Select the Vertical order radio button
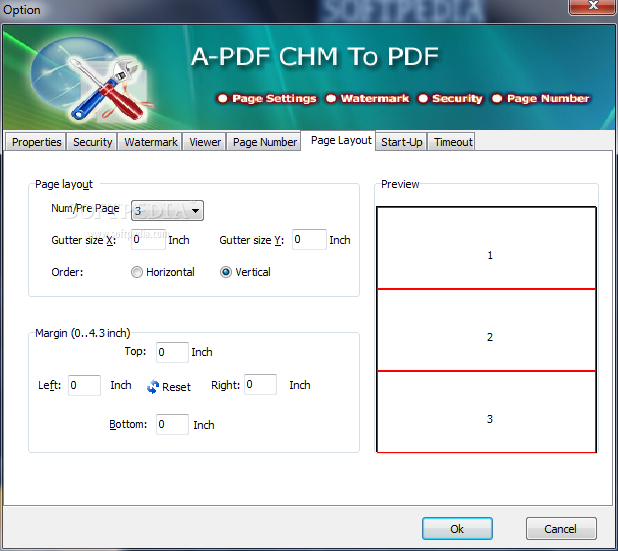The image size is (618, 551). click(226, 272)
